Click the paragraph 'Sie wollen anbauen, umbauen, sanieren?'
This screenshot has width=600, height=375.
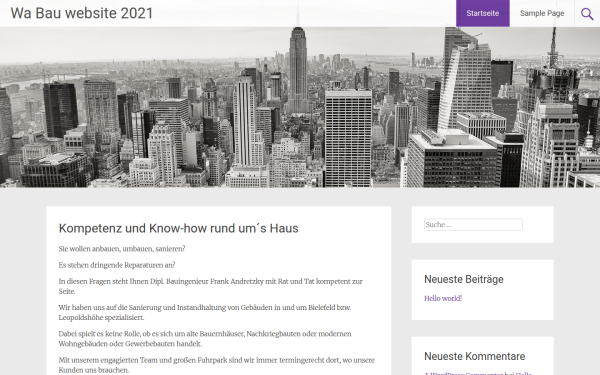[122, 249]
